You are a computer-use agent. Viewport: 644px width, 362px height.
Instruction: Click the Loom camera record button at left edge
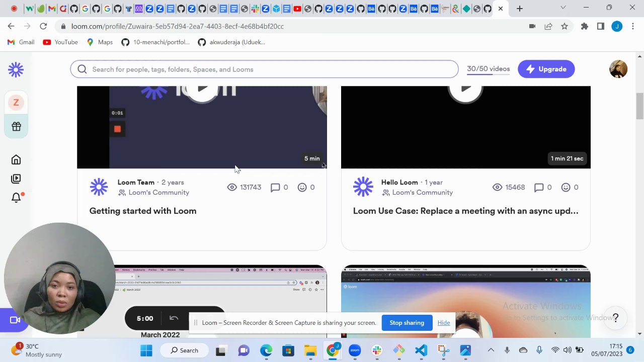tap(15, 320)
